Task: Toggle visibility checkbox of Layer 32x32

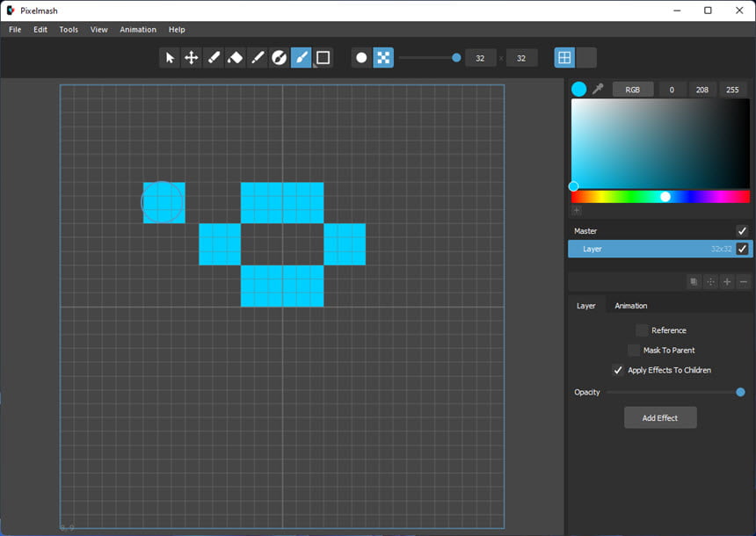Action: coord(742,249)
